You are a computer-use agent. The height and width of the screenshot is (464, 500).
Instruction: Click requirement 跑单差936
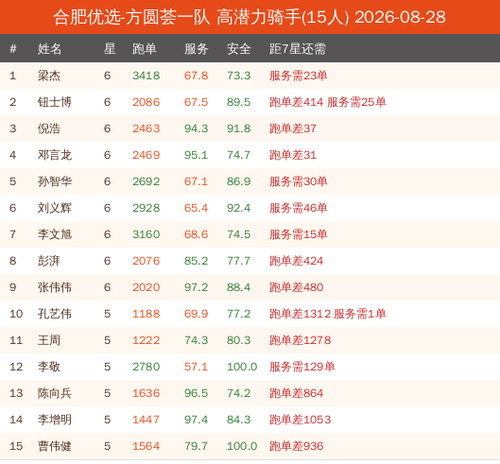coord(296,446)
